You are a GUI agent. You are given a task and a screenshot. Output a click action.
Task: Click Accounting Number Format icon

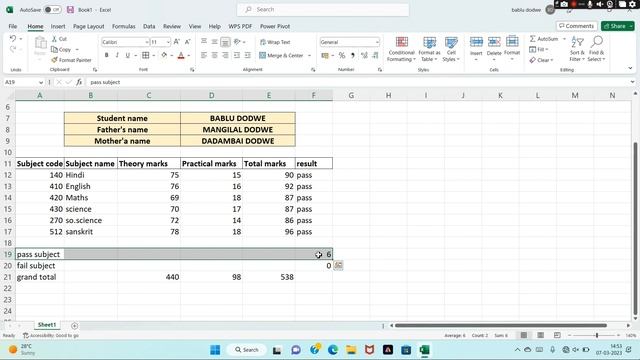[x=325, y=55]
